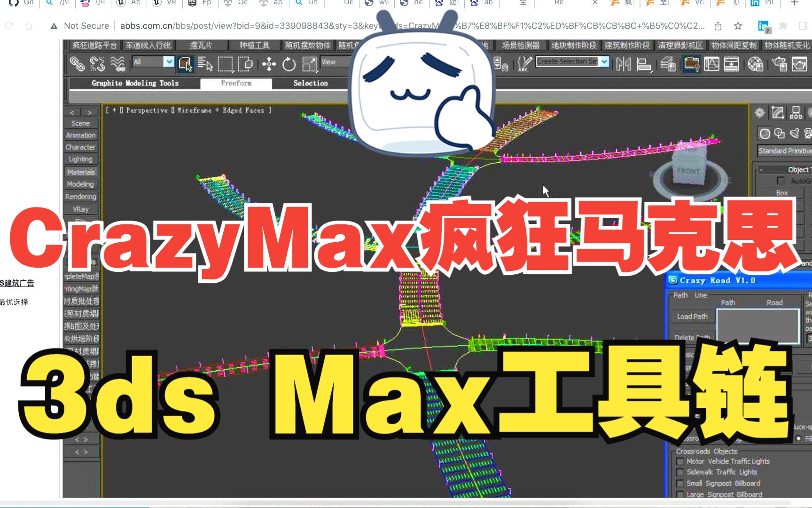812x508 pixels.
Task: Open the Animation sidebar menu
Action: click(x=81, y=135)
